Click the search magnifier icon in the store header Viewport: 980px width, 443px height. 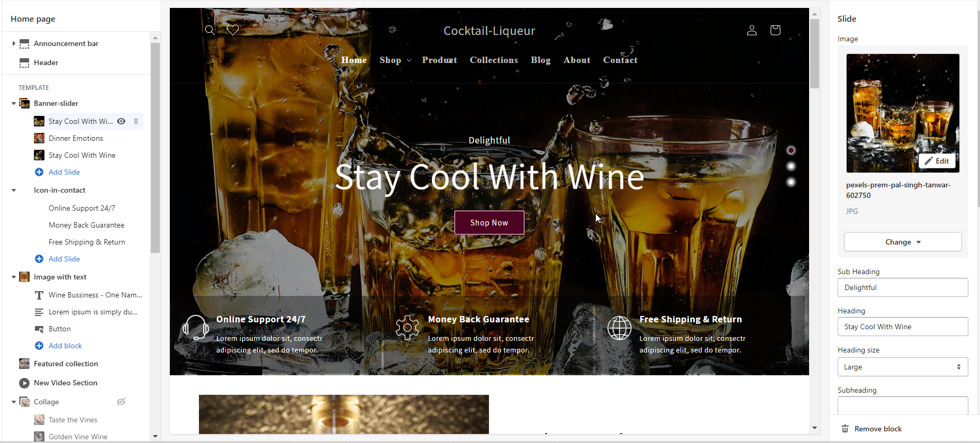click(x=210, y=30)
